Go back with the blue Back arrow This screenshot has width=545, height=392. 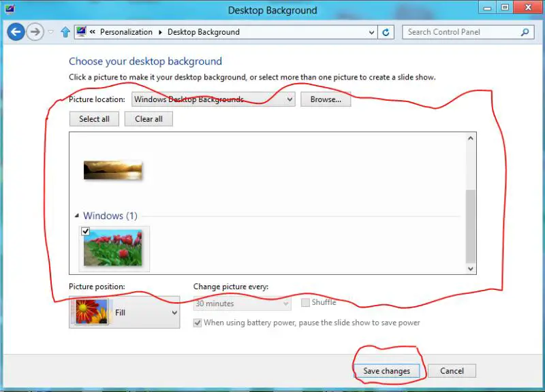(x=16, y=32)
